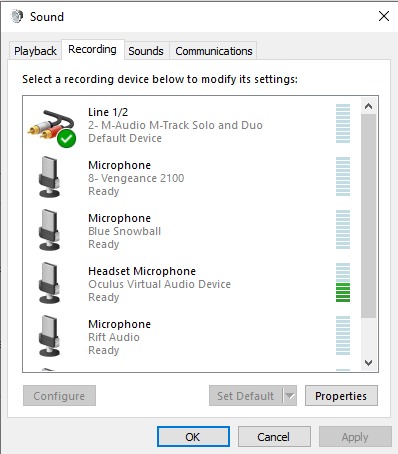The image size is (398, 454).
Task: Click the Vengeance 2100 microphone icon
Action: click(x=49, y=177)
